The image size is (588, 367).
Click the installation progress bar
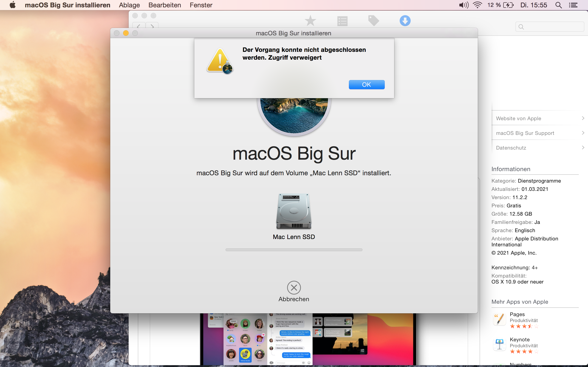coord(294,250)
